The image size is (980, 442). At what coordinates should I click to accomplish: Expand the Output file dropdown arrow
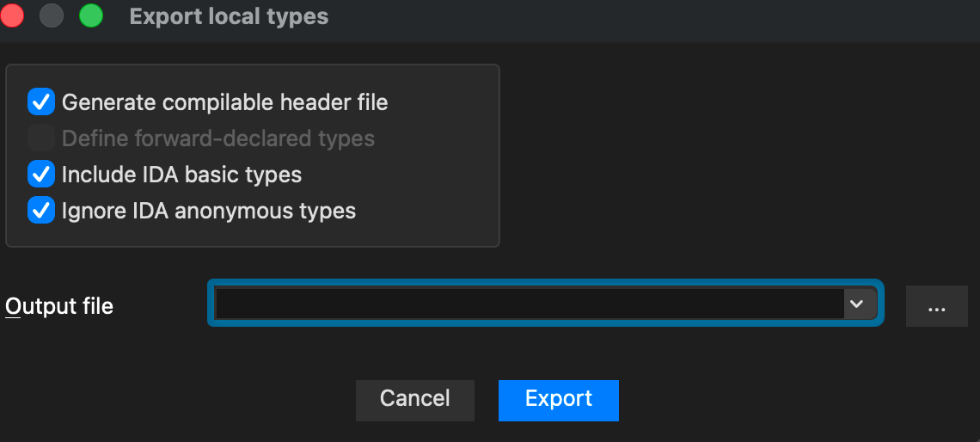tap(856, 304)
